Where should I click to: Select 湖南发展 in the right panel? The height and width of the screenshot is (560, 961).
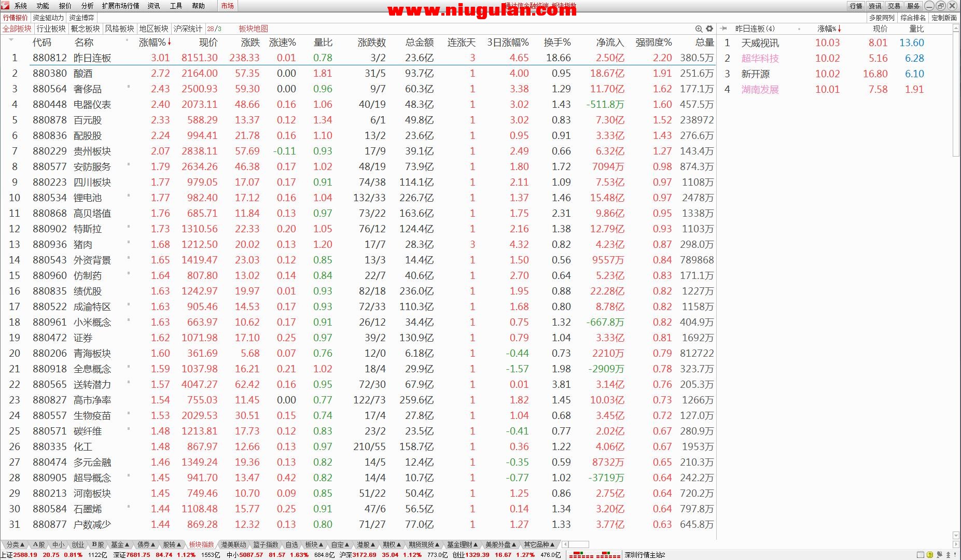(x=760, y=90)
